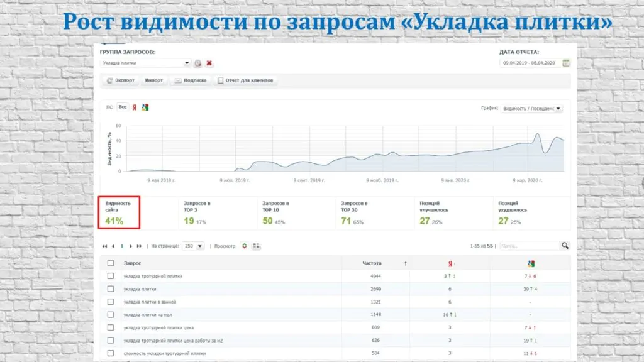
Task: Open the График Видимость / Посещаемость dropdown
Action: coord(531,109)
